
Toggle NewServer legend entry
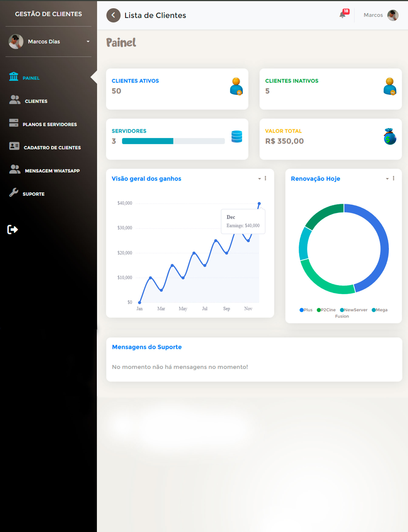[x=354, y=310]
